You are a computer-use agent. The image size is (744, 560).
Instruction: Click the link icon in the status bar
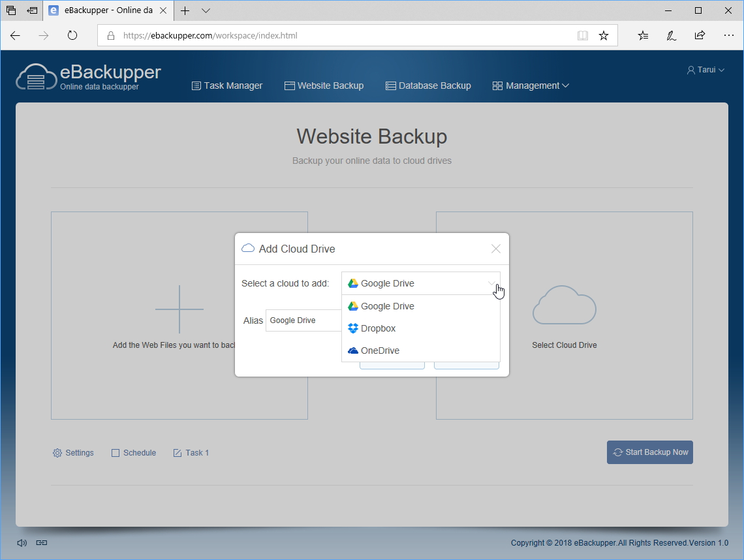tap(40, 542)
